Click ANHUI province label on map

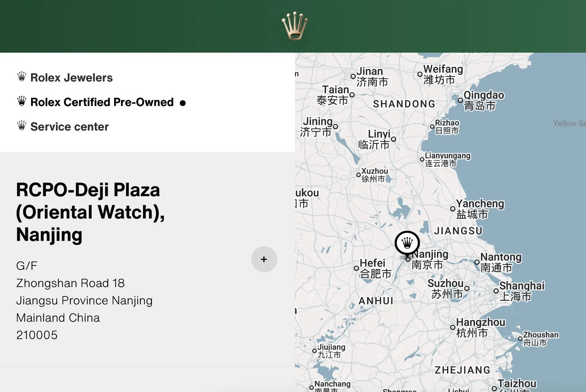pyautogui.click(x=376, y=301)
